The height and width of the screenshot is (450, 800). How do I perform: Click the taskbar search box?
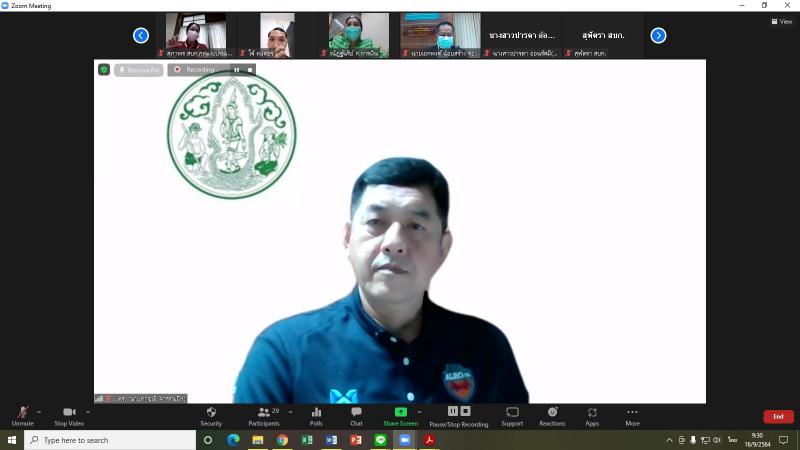[x=110, y=440]
